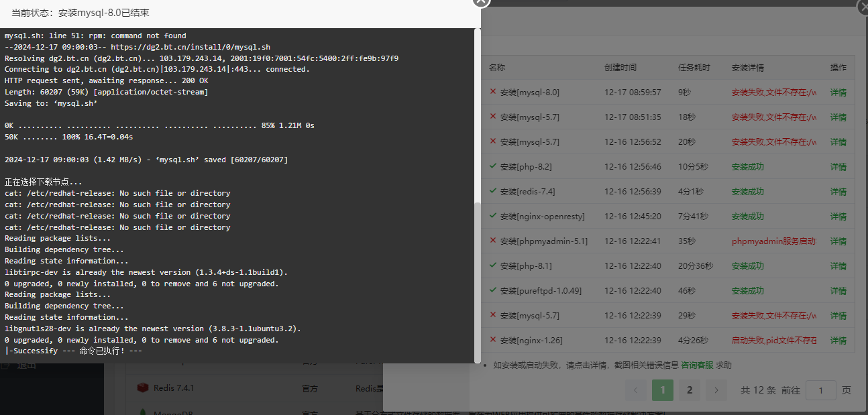Viewport: 868px width, 415px height.
Task: Click the 咨询客服 support link
Action: (698, 365)
